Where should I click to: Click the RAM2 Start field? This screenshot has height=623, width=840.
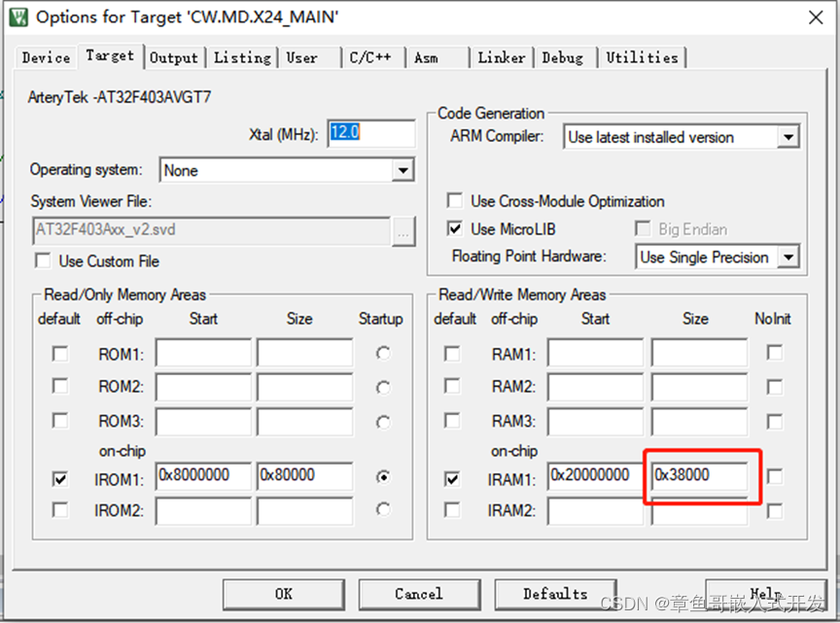[595, 386]
